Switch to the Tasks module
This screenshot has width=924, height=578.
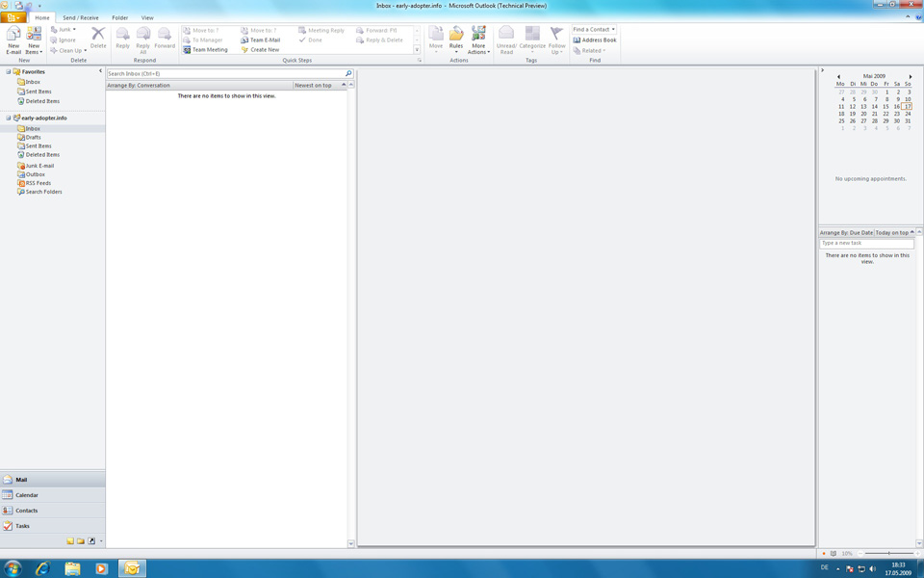[52, 526]
